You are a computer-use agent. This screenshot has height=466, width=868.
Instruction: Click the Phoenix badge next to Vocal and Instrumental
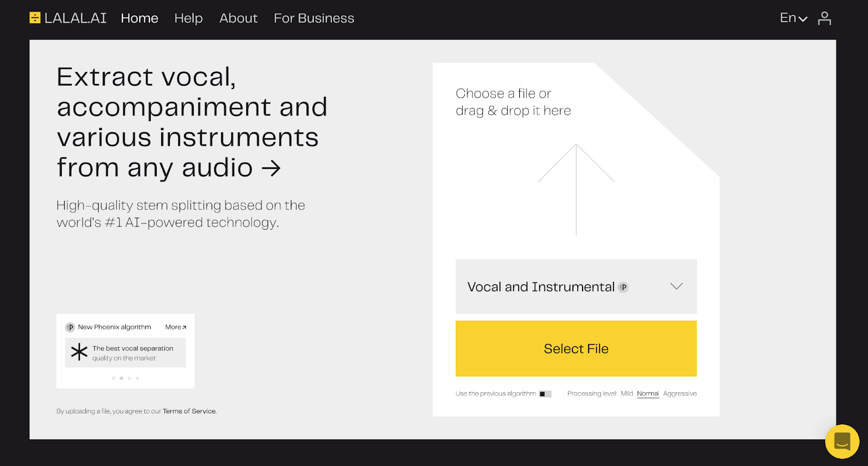(623, 288)
